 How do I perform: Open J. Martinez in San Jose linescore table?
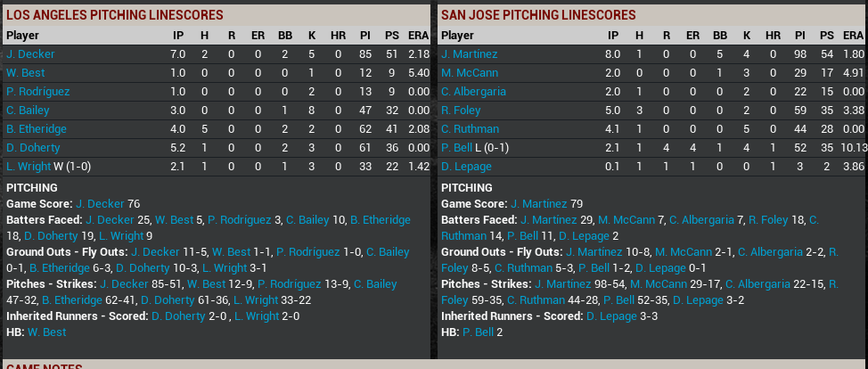[469, 54]
